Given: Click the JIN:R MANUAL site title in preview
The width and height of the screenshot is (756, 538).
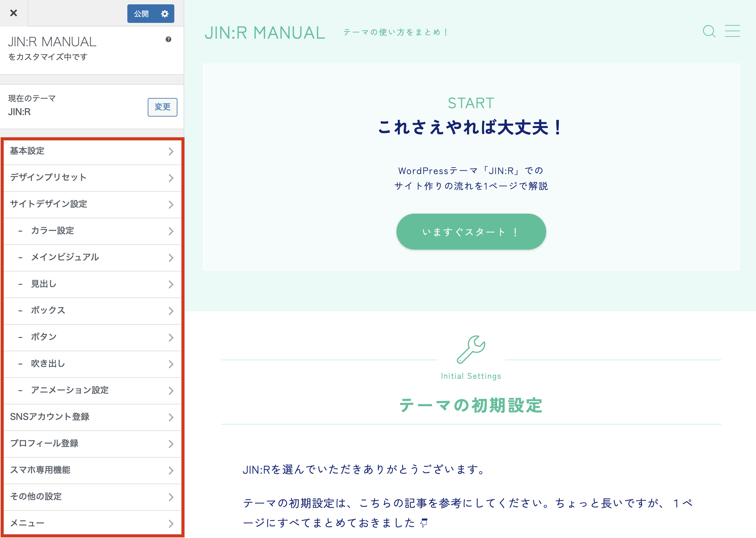Looking at the screenshot, I should point(265,33).
